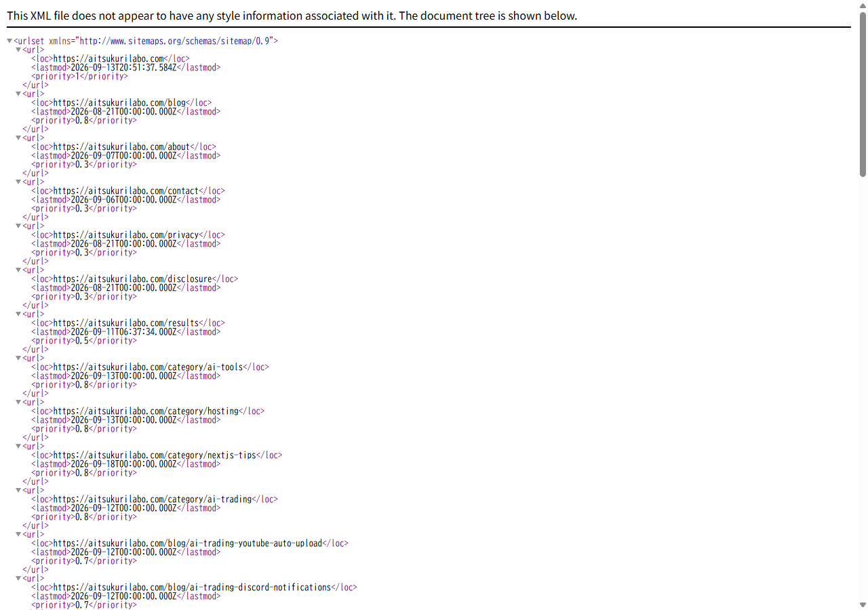Collapse the url node for the /about page

(18, 138)
